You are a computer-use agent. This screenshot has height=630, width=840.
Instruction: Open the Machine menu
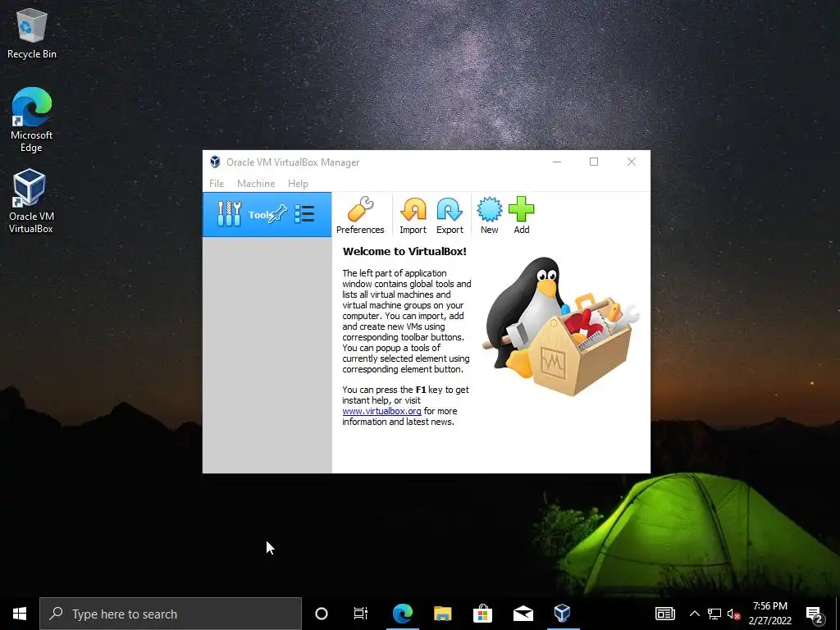[256, 183]
